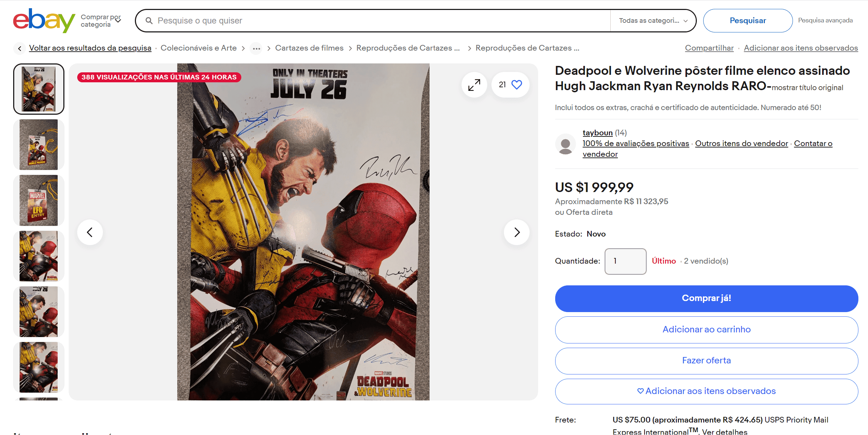The width and height of the screenshot is (868, 435).
Task: Toggle the heart watch button with 21
Action: coord(510,85)
